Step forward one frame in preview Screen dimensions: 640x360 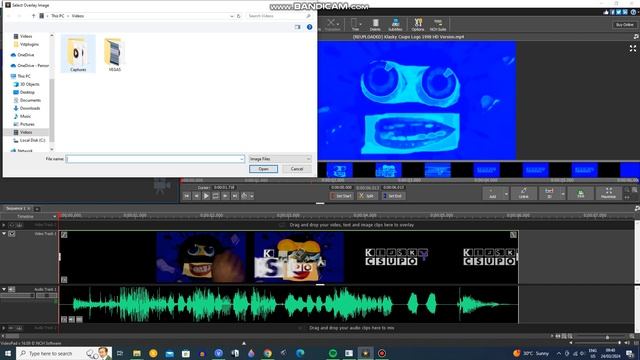(225, 196)
